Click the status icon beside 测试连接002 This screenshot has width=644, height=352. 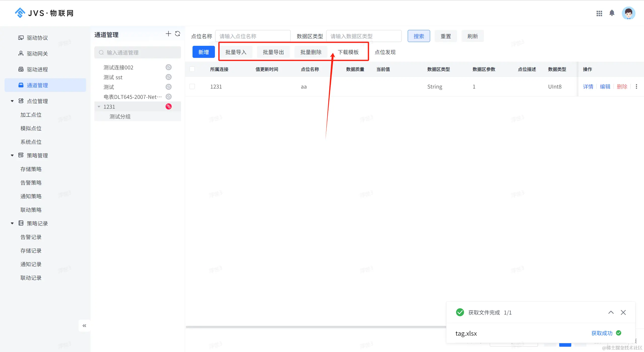(x=169, y=67)
